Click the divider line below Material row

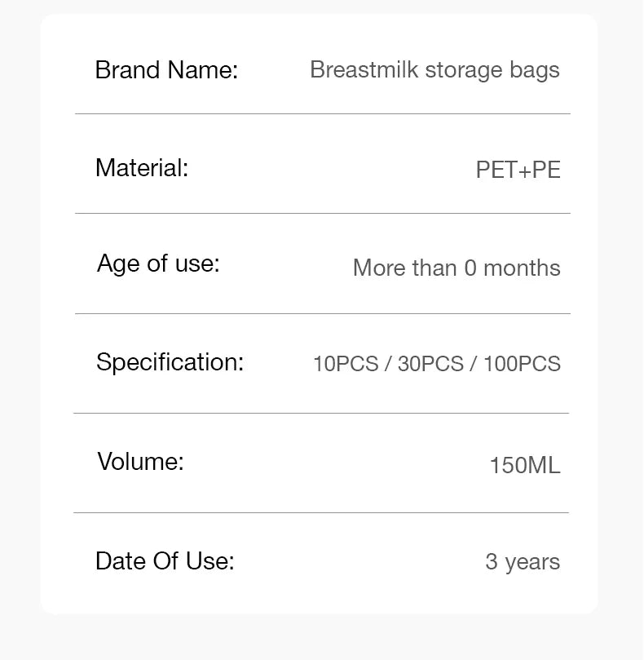click(x=323, y=214)
